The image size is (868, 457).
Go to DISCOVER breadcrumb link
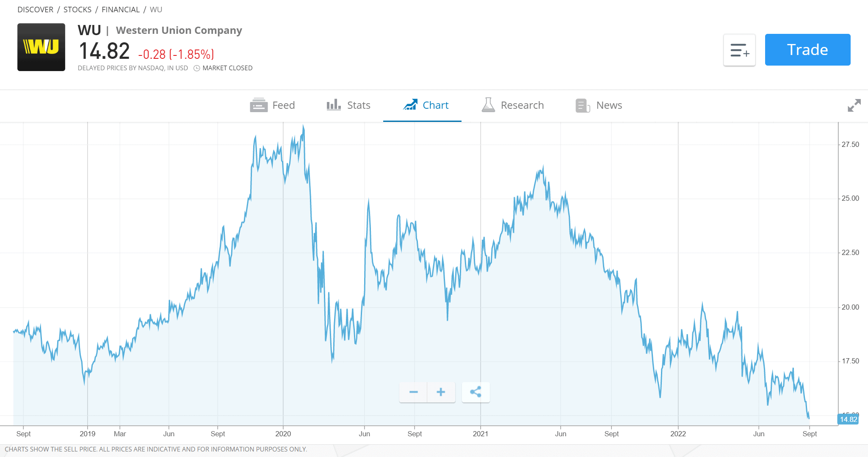point(36,9)
